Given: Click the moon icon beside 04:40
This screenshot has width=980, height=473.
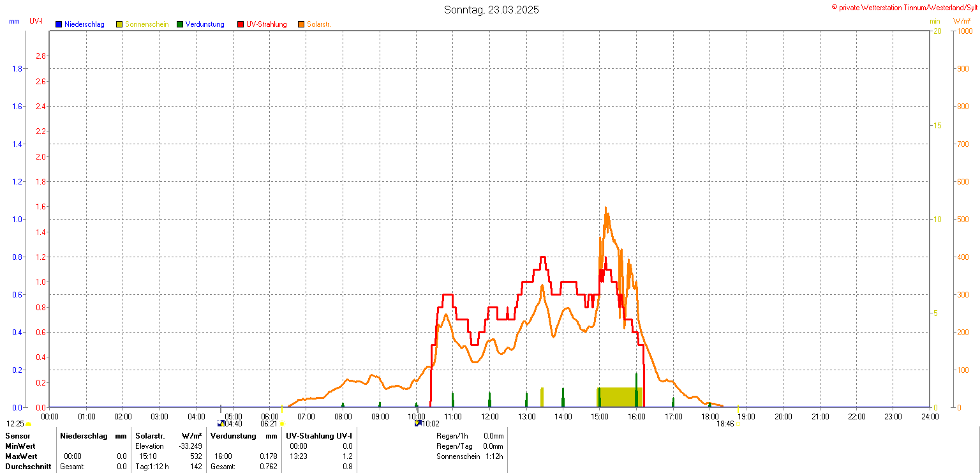Looking at the screenshot, I should point(221,423).
